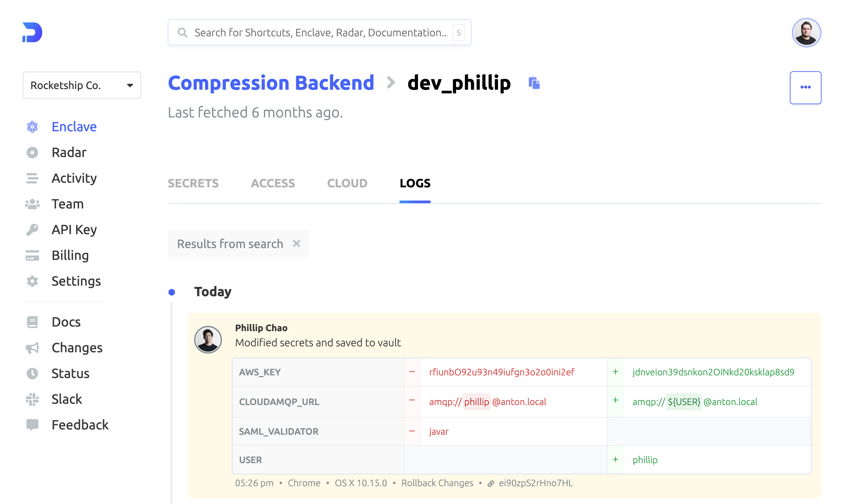Viewport: 844px width, 504px height.
Task: Remove the Results from search filter
Action: tap(297, 243)
